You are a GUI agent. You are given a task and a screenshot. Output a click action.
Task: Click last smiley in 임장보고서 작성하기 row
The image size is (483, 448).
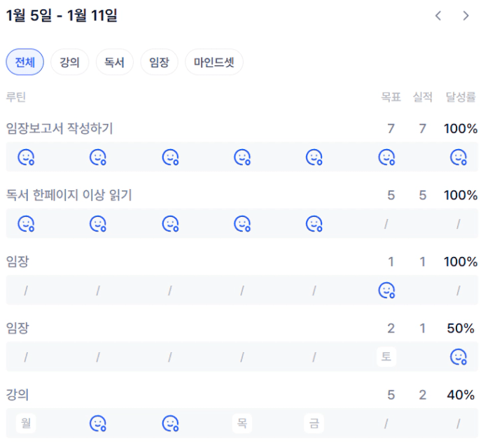pos(458,157)
